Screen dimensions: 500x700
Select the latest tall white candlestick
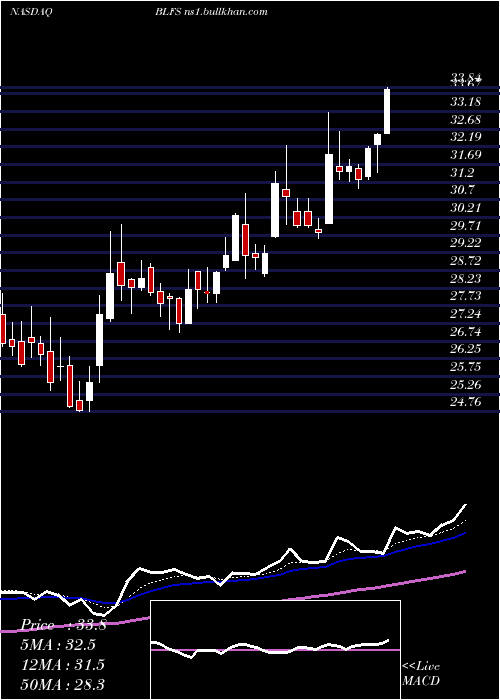point(387,111)
